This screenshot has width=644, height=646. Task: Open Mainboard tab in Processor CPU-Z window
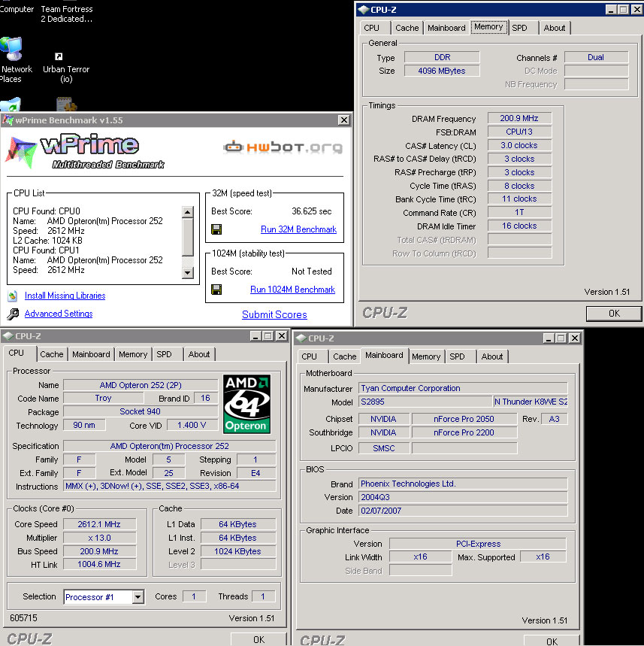click(91, 354)
